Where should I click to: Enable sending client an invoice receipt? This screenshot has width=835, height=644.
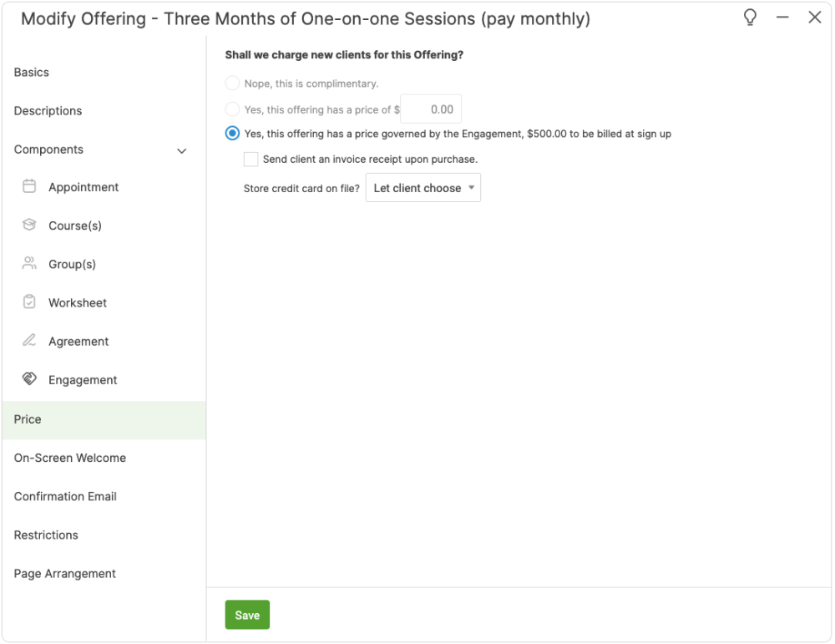coord(250,160)
